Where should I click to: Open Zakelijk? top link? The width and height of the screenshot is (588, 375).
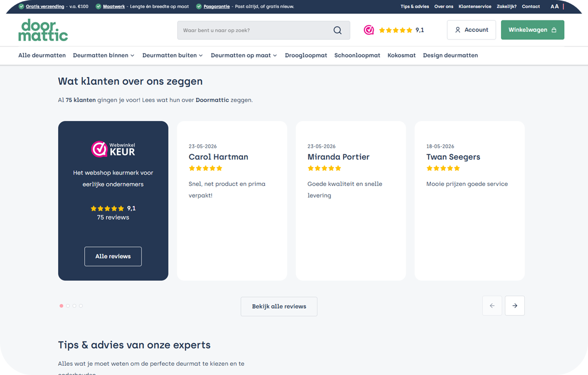tap(506, 6)
